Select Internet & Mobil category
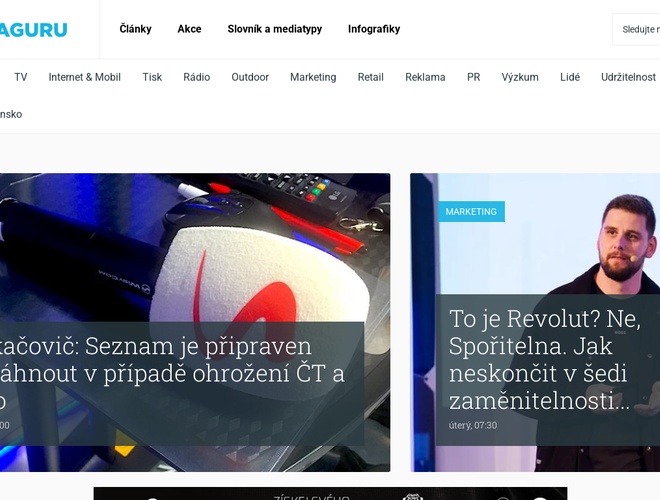Viewport: 660px width, 500px height. pyautogui.click(x=85, y=77)
